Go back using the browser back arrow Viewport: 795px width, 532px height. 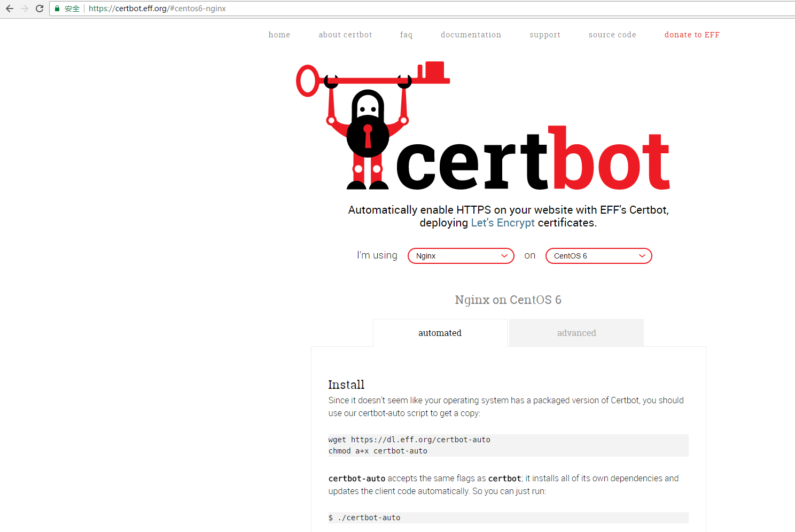click(10, 9)
